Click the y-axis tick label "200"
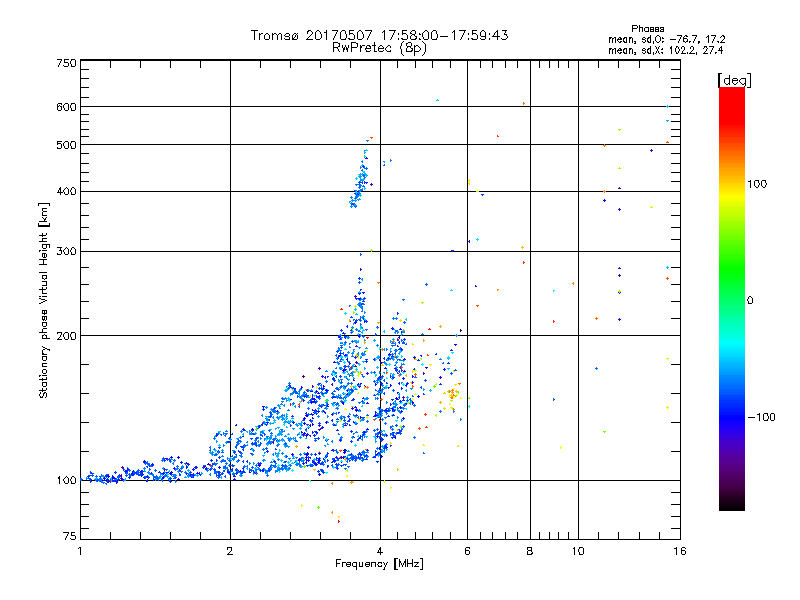 [x=66, y=336]
